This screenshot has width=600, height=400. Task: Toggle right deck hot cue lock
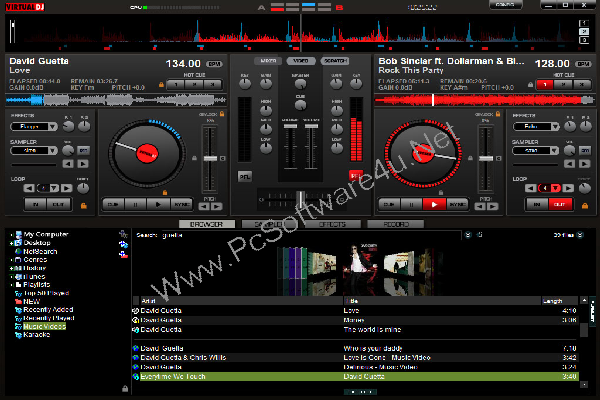(530, 84)
